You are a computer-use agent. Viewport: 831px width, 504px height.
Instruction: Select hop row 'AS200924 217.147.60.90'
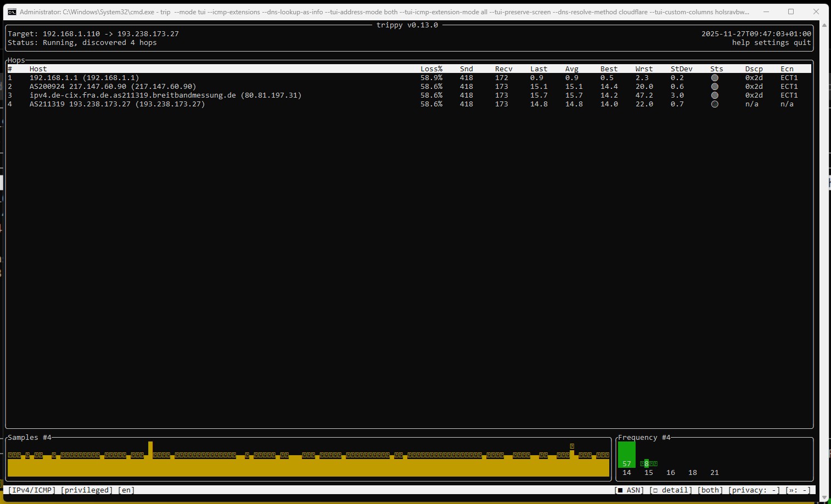[409, 87]
